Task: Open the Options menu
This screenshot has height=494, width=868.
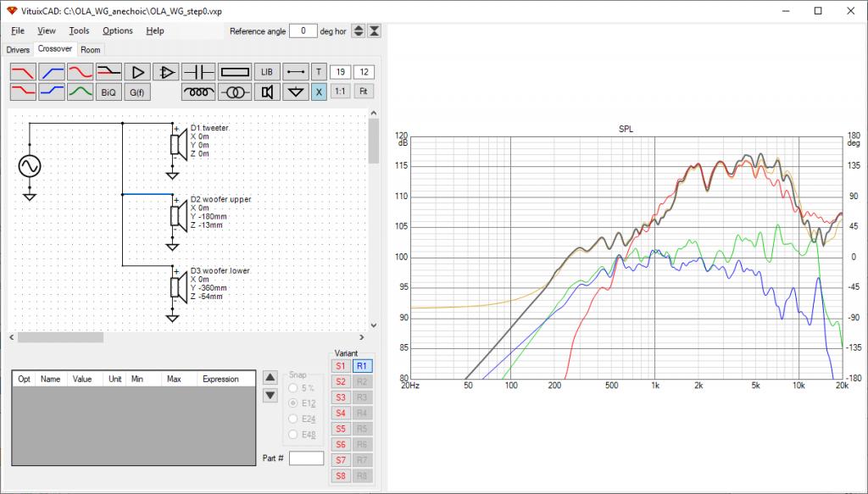Action: pos(117,31)
